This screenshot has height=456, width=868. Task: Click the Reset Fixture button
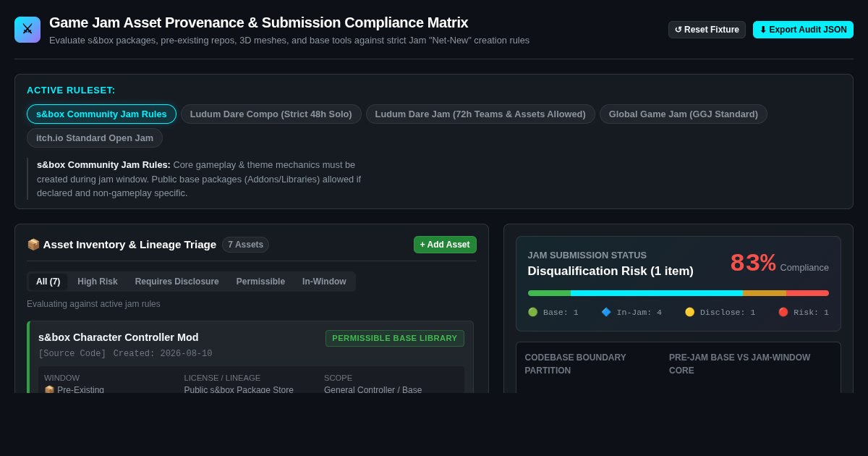click(x=707, y=30)
